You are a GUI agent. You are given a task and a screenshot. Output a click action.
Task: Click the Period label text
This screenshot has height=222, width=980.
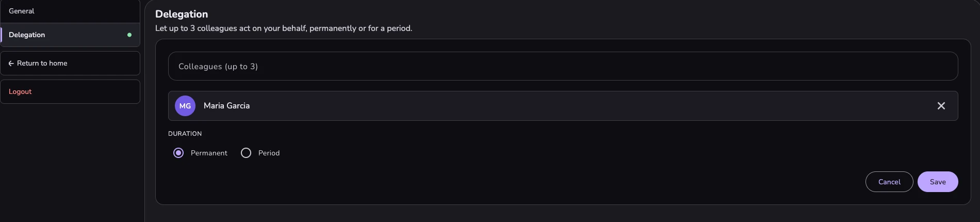pyautogui.click(x=269, y=153)
